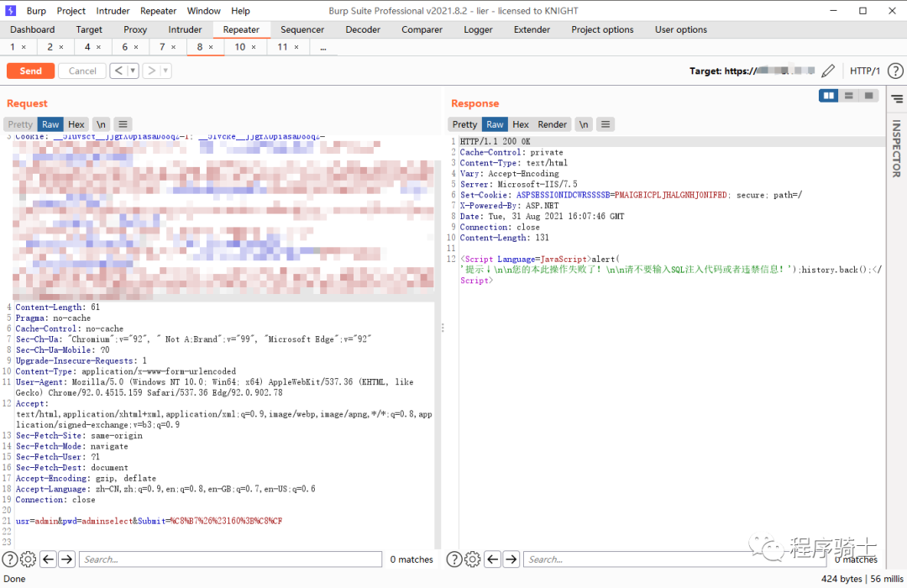Open the Intruder menu in menu bar
907x588 pixels.
(113, 11)
